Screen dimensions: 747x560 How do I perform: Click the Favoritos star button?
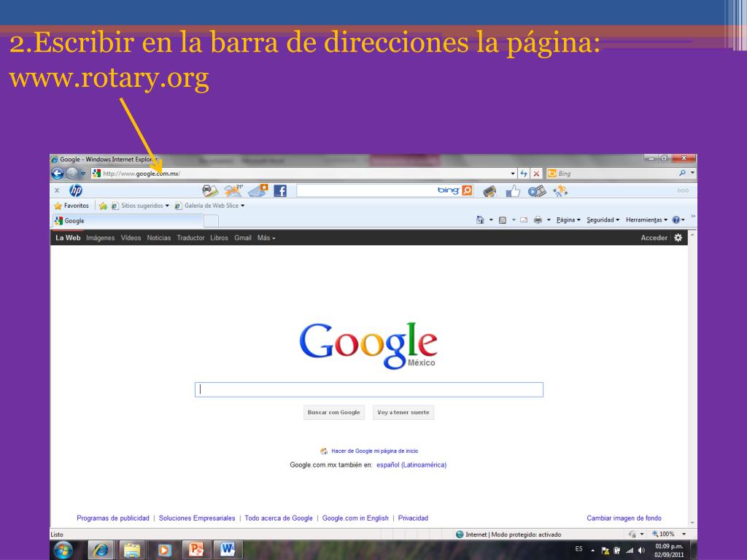coord(71,206)
